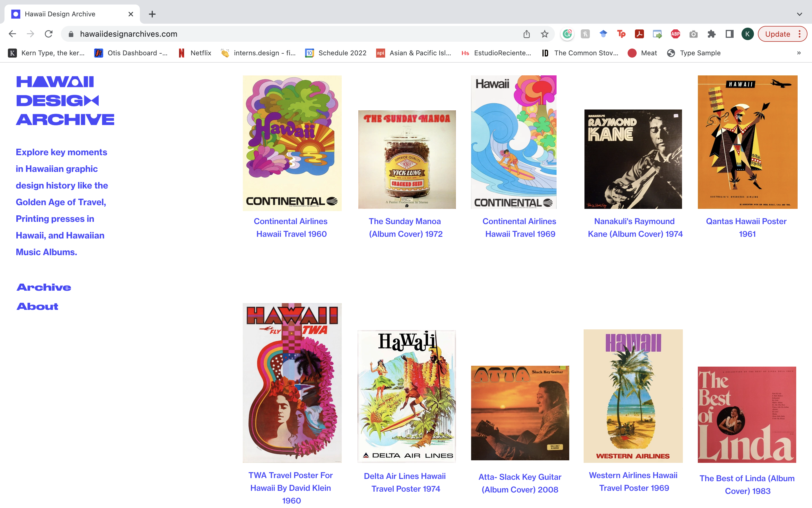This screenshot has width=812, height=508.
Task: View site information via the lock icon
Action: pyautogui.click(x=71, y=34)
